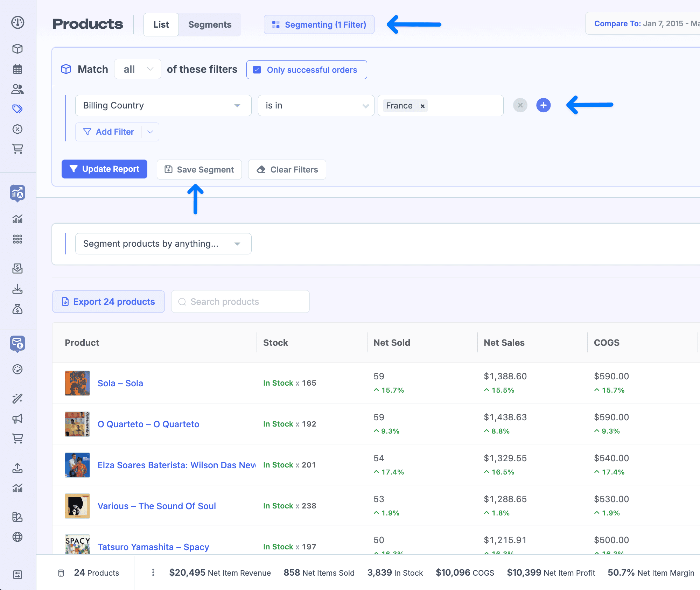This screenshot has height=590, width=700.
Task: Select the money bag icon in sidebar
Action: (x=17, y=309)
